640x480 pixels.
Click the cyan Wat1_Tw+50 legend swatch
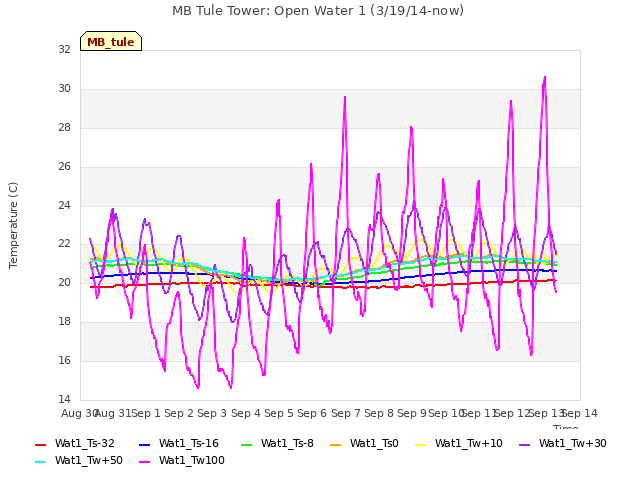click(41, 462)
